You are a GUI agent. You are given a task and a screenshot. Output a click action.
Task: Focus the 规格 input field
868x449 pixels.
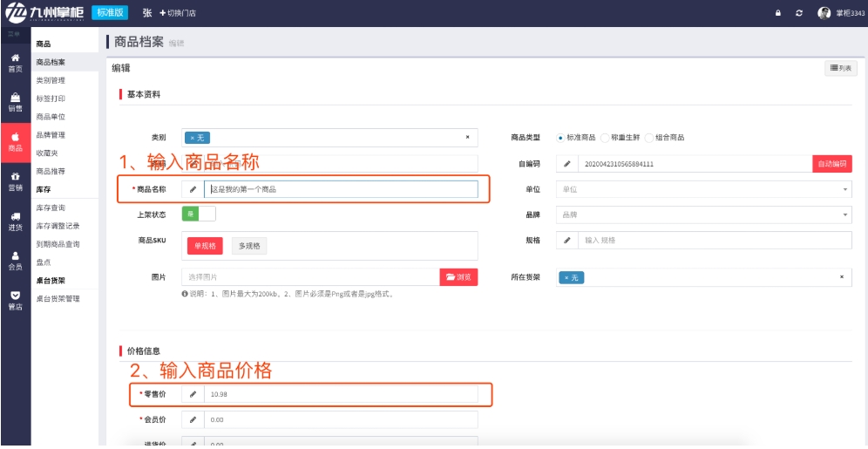[x=715, y=241]
